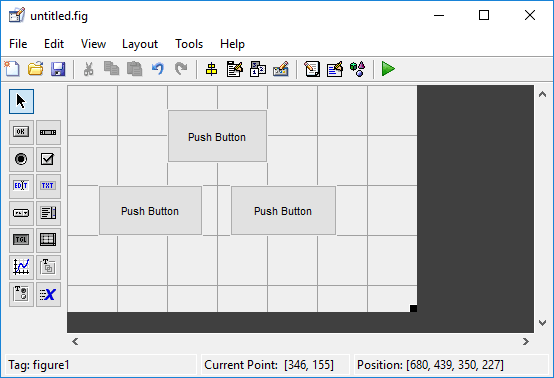Image resolution: width=554 pixels, height=378 pixels.
Task: Close the untitled.fig window
Action: click(530, 15)
